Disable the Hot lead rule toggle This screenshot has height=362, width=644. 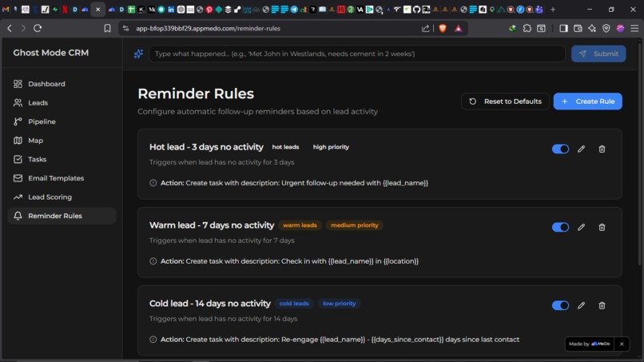click(560, 149)
